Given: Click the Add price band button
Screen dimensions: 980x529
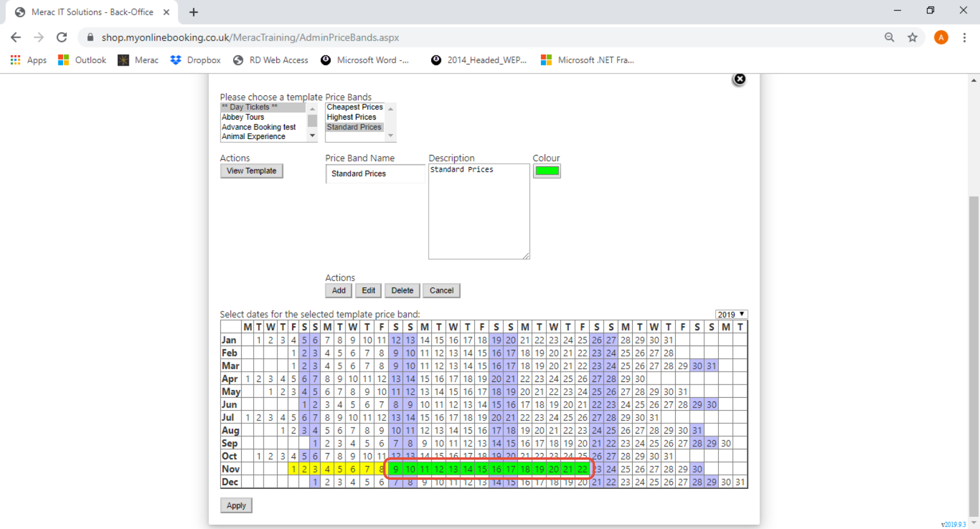Looking at the screenshot, I should coord(339,291).
